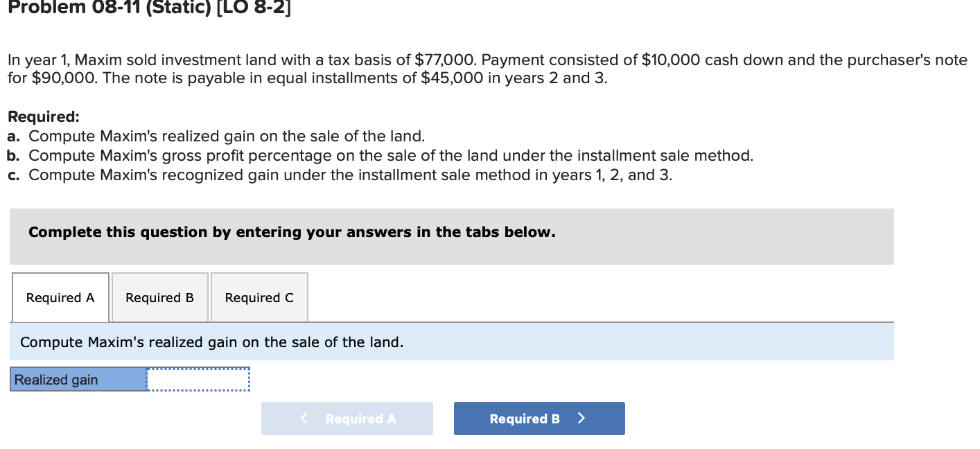Click the forward arrow icon next to Required B
980x449 pixels.
[581, 418]
